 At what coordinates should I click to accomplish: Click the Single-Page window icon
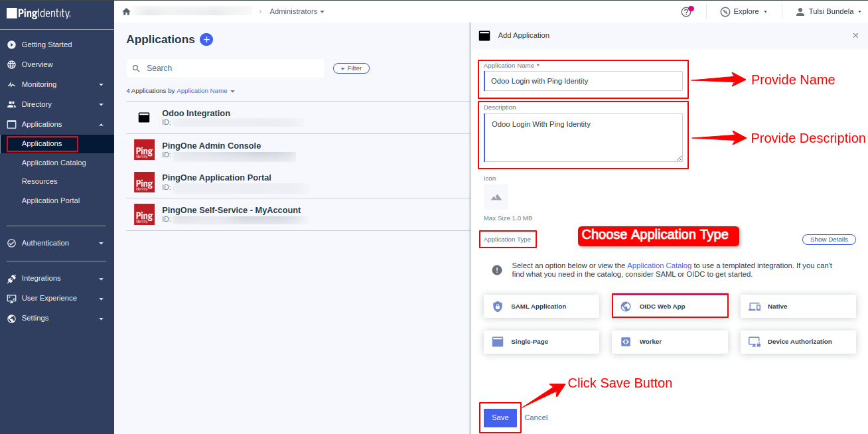click(x=498, y=342)
